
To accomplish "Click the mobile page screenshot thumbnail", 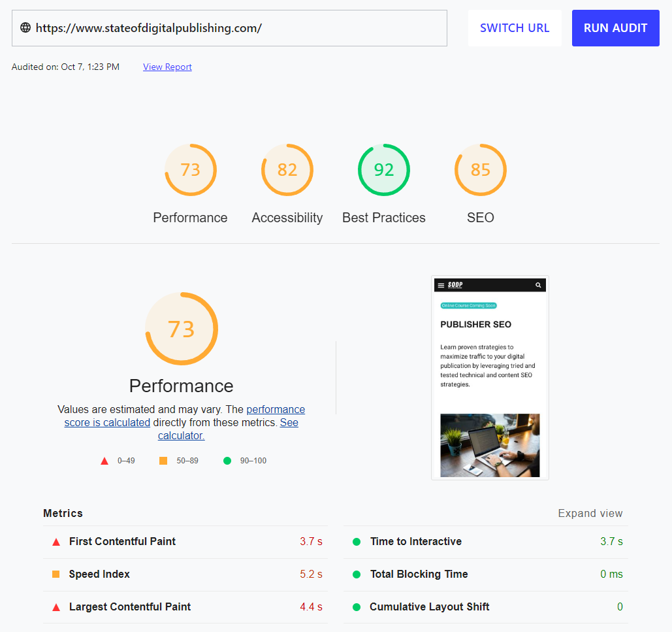I will point(490,378).
